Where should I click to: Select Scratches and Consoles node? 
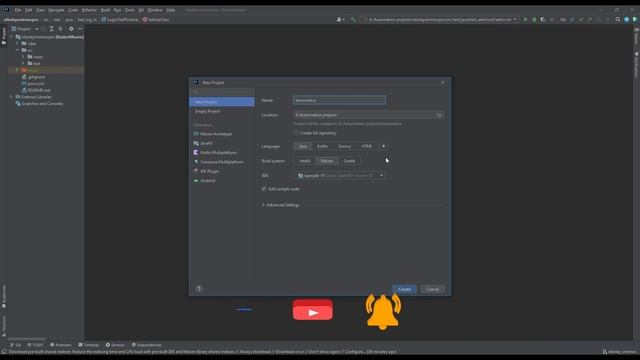[x=42, y=104]
